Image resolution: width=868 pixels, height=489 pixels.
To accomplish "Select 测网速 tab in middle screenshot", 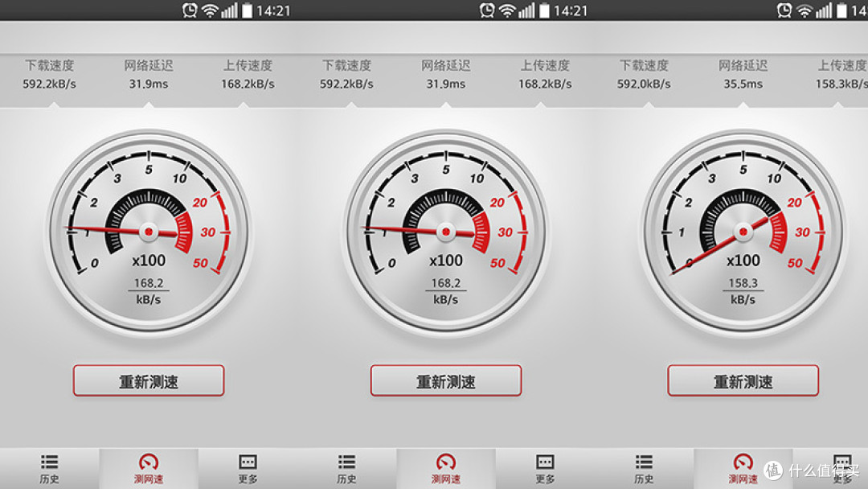I will point(445,469).
